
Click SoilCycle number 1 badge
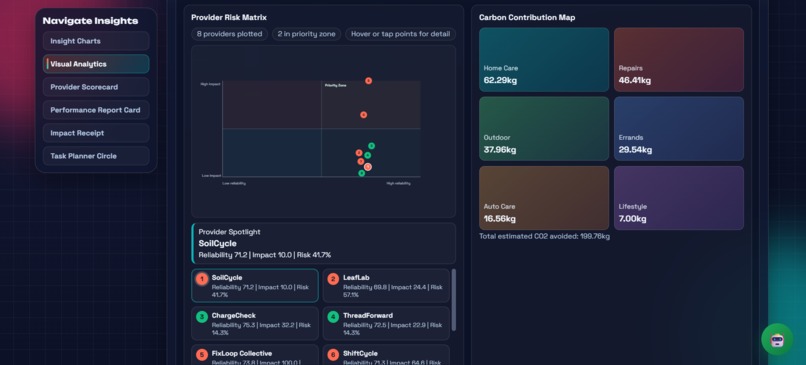point(202,279)
